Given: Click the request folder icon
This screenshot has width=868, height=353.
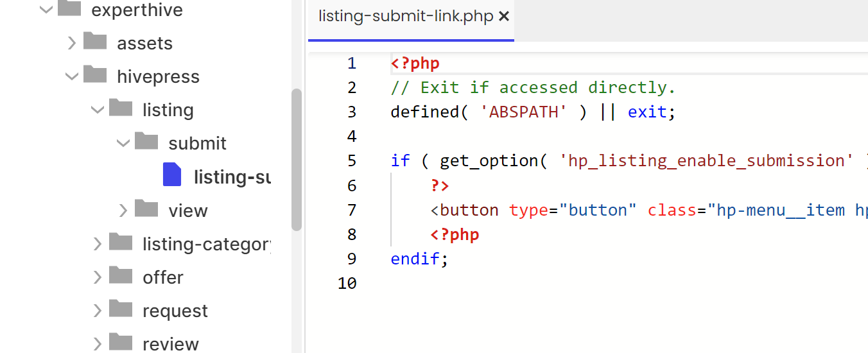Looking at the screenshot, I should click(x=121, y=309).
